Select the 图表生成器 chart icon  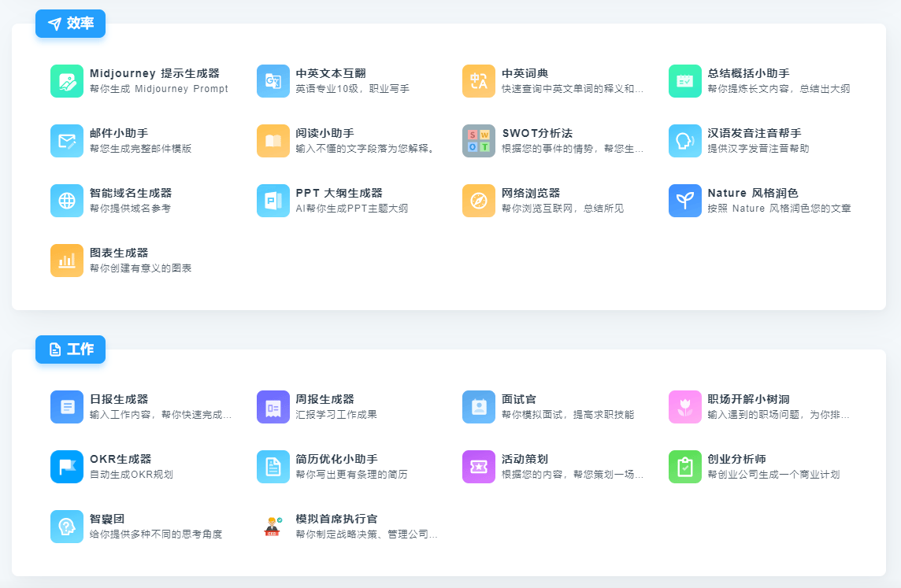67,261
